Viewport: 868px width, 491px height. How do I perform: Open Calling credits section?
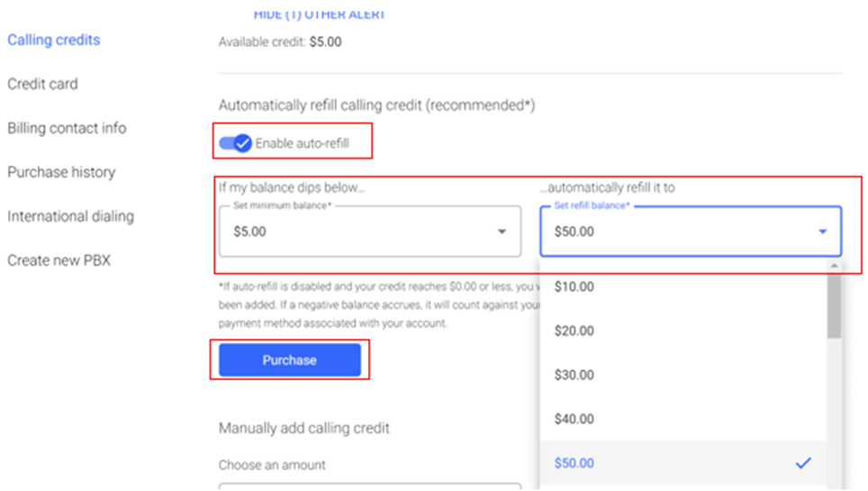click(54, 40)
